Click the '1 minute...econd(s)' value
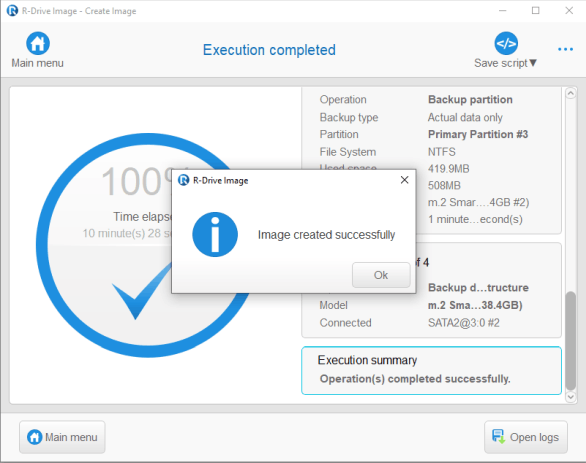 pos(475,219)
